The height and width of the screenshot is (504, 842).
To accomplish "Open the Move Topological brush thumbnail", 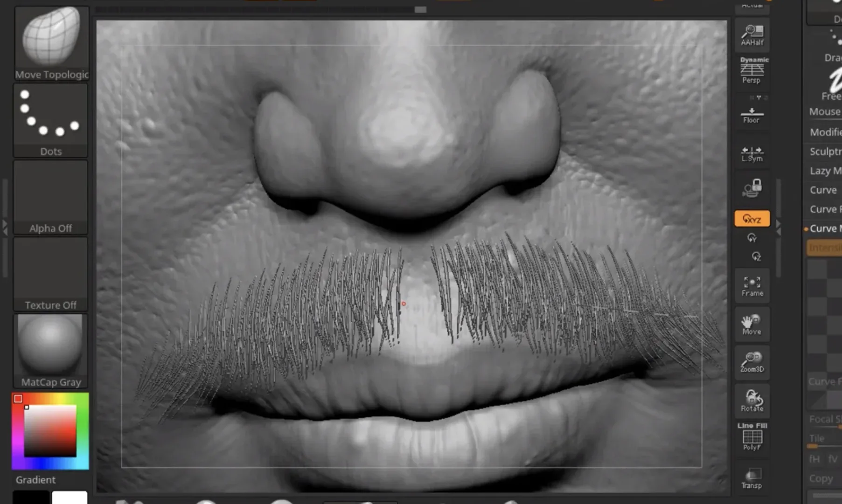I will point(51,43).
